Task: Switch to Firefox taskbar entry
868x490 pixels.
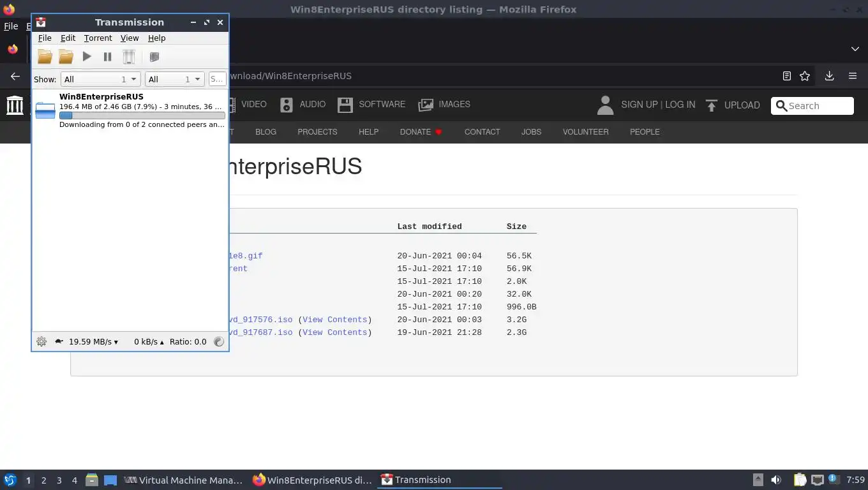Action: pyautogui.click(x=311, y=480)
